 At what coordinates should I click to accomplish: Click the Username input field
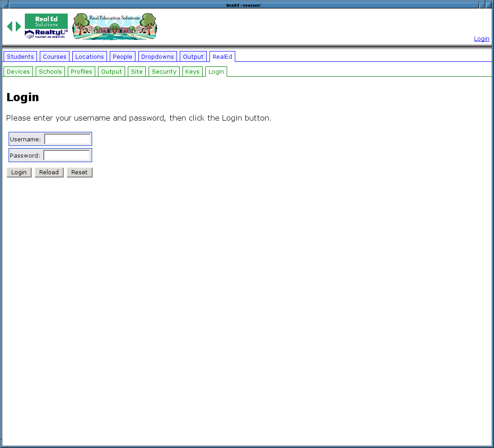point(67,139)
